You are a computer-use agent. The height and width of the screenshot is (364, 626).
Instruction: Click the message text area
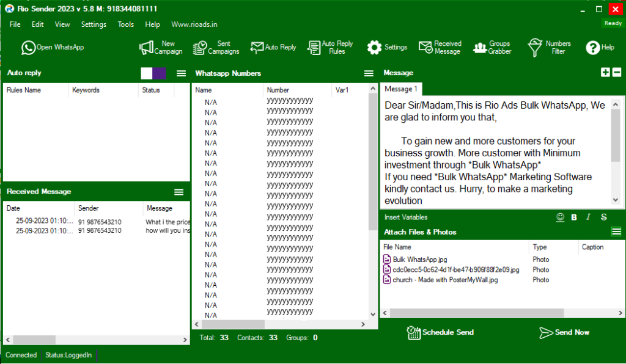point(495,153)
